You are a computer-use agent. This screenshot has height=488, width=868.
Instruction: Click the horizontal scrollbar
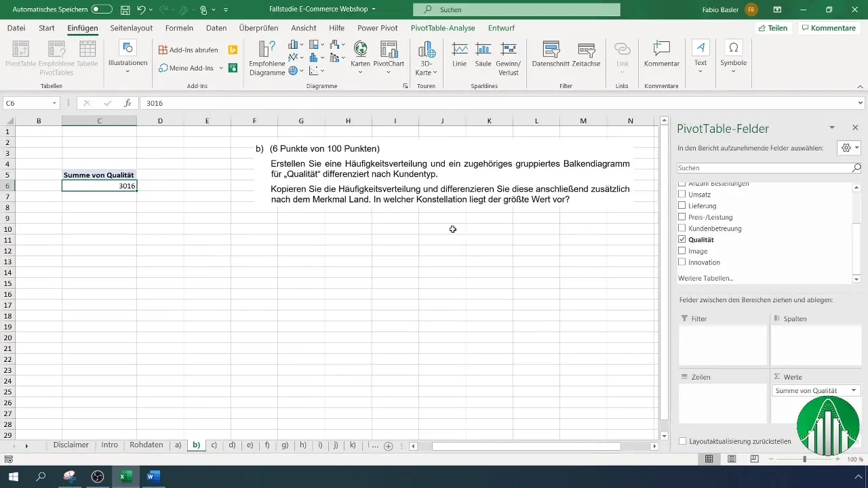pyautogui.click(x=526, y=446)
